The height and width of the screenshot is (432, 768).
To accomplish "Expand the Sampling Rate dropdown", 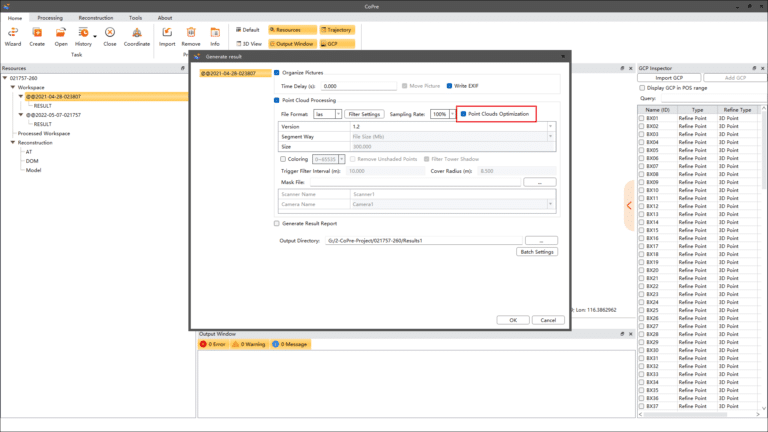I will 452,114.
